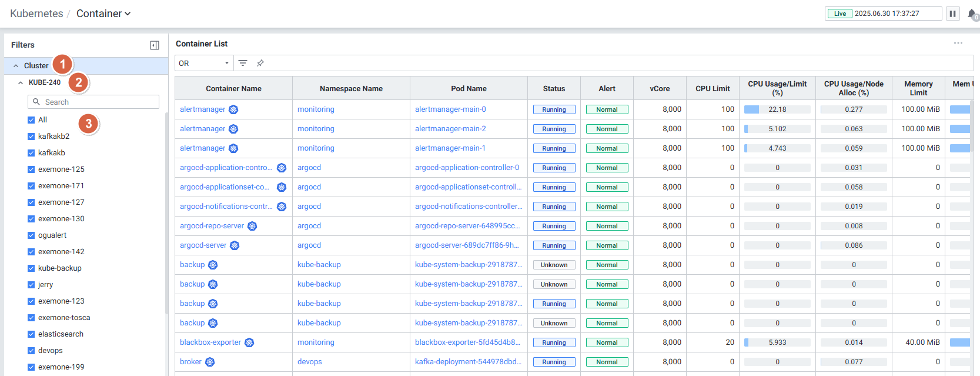Screen dimensions: 980x376
Task: Collapse the KUBE-240 cluster node
Action: 21,83
